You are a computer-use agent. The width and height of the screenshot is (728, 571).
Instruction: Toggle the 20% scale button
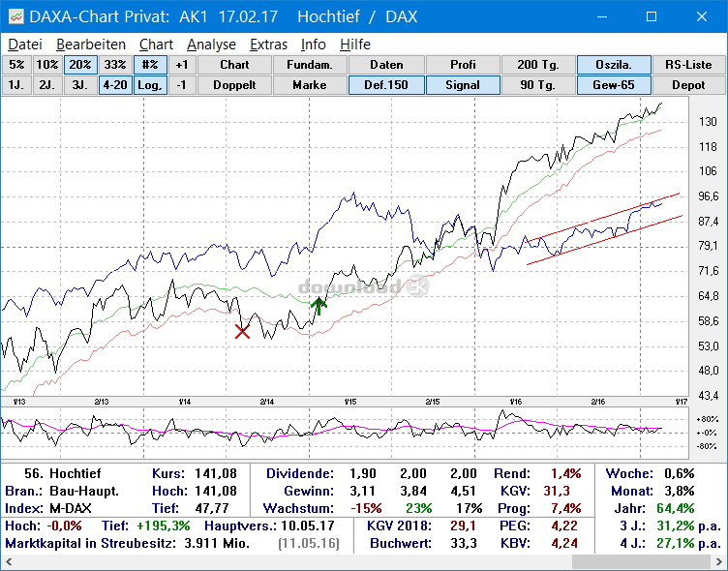pyautogui.click(x=80, y=65)
